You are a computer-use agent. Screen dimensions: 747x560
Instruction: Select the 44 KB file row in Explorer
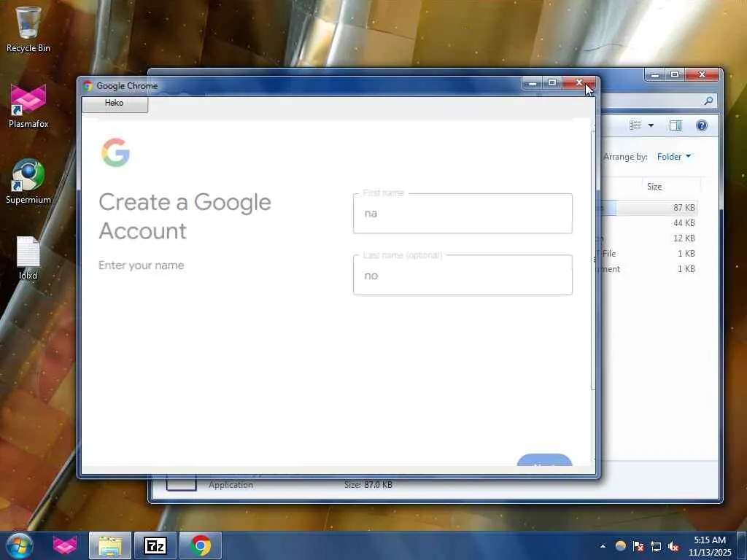(x=649, y=223)
